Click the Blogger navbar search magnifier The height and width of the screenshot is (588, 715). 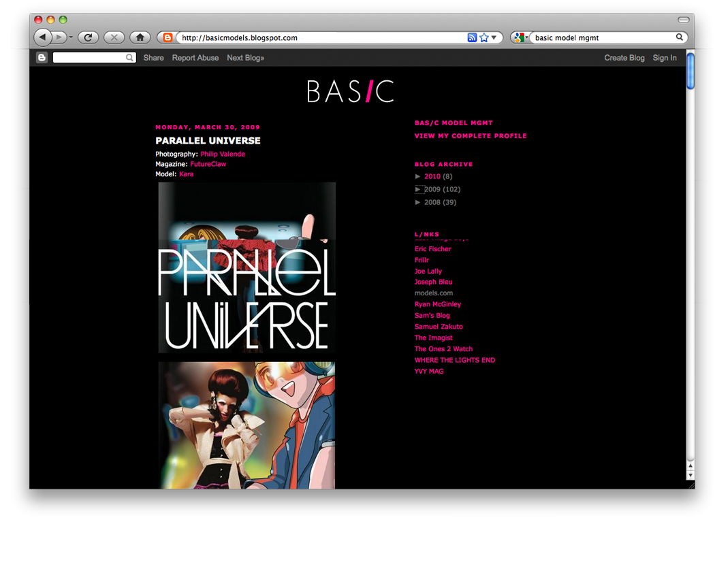(130, 57)
